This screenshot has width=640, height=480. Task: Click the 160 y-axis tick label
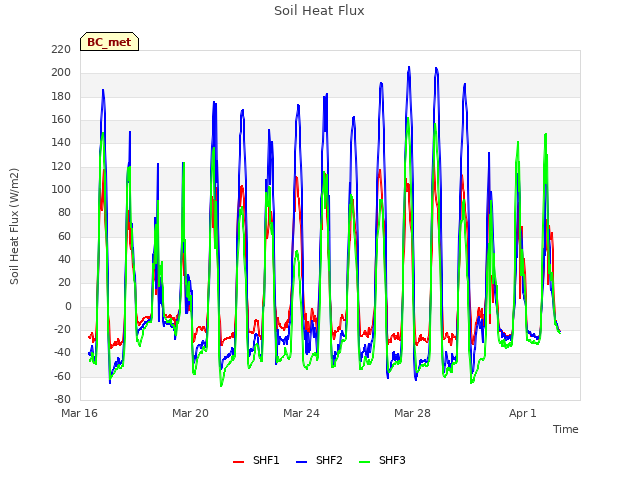point(61,120)
